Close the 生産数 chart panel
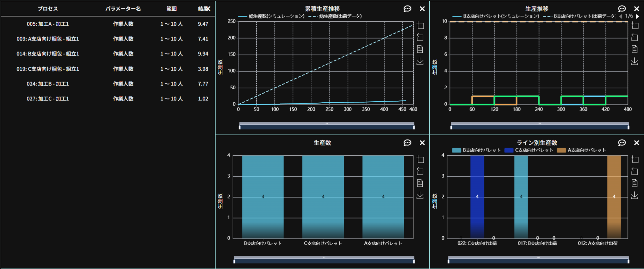 pos(422,143)
